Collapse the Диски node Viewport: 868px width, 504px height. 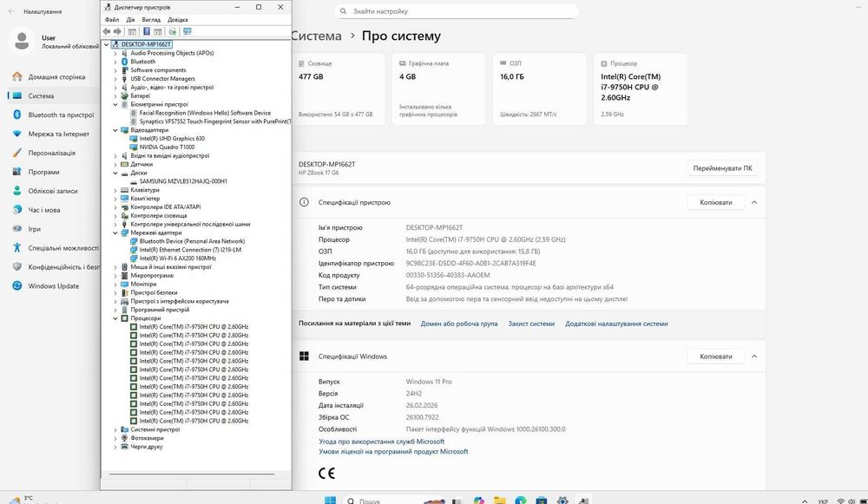[115, 173]
